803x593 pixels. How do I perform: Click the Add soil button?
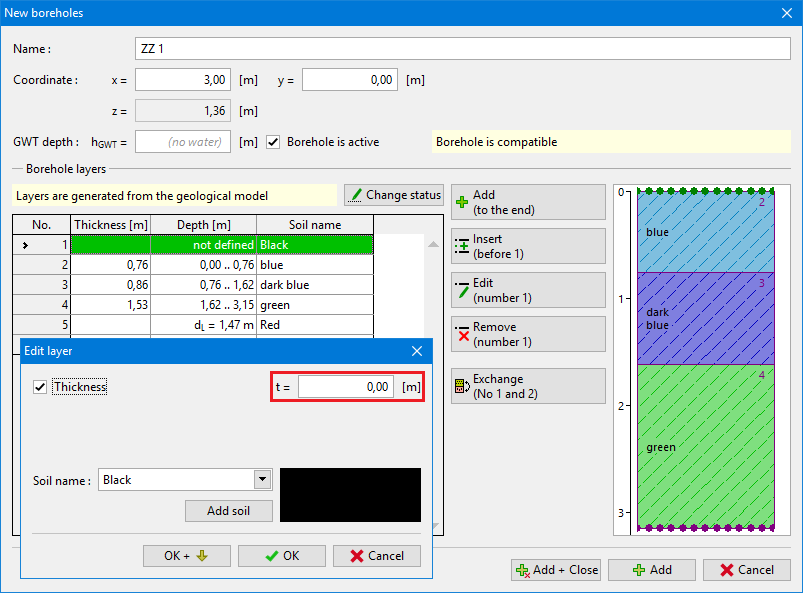pos(229,511)
